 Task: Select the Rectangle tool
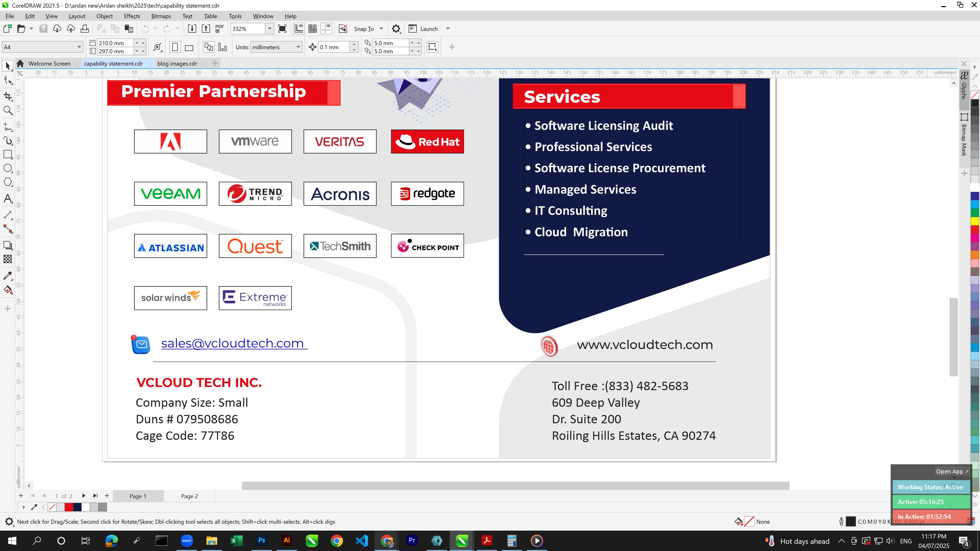[8, 154]
